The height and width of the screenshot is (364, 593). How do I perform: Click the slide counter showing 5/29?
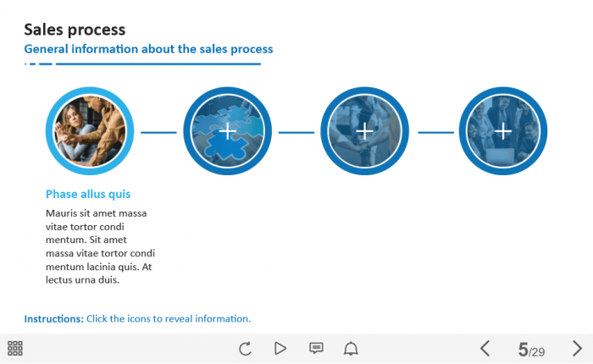pyautogui.click(x=531, y=350)
